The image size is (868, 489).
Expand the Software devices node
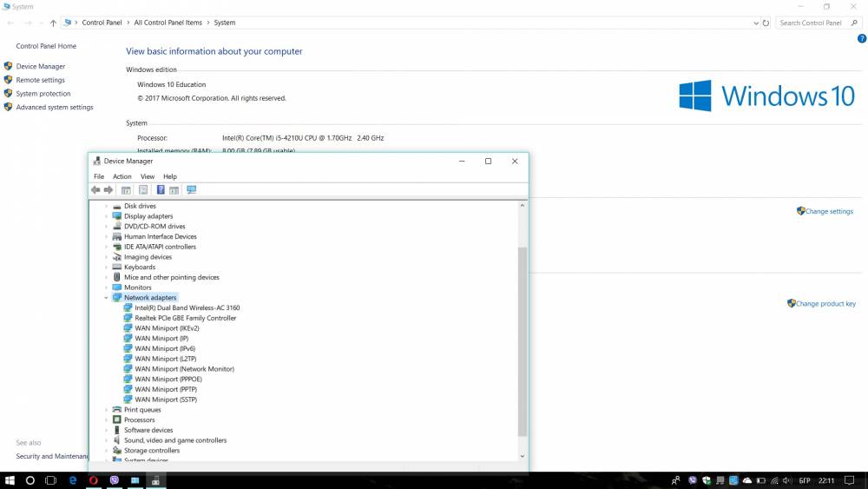pos(106,430)
